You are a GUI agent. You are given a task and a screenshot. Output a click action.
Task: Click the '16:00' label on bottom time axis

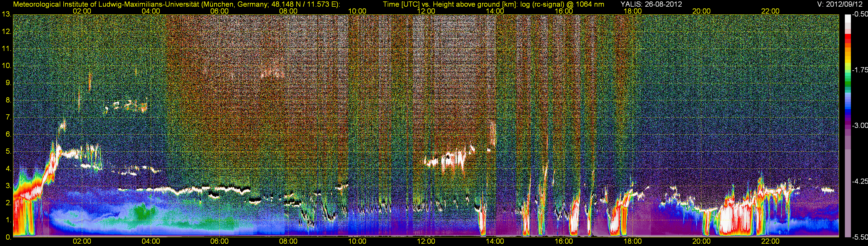point(564,242)
